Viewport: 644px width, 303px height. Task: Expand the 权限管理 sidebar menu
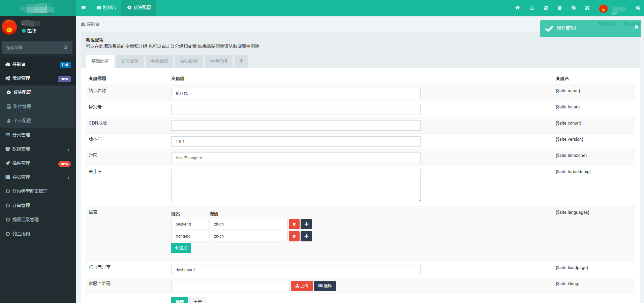click(x=37, y=149)
